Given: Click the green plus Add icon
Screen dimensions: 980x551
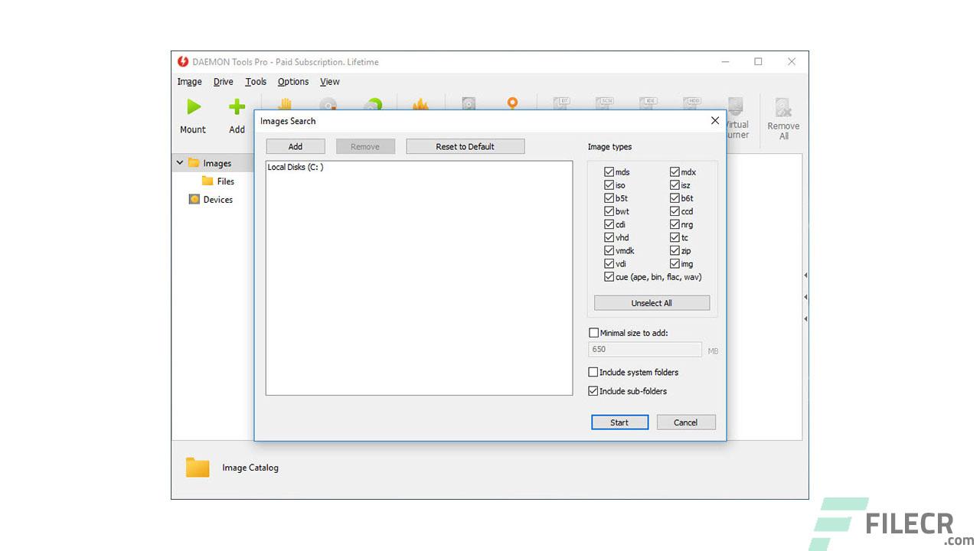Looking at the screenshot, I should click(237, 107).
